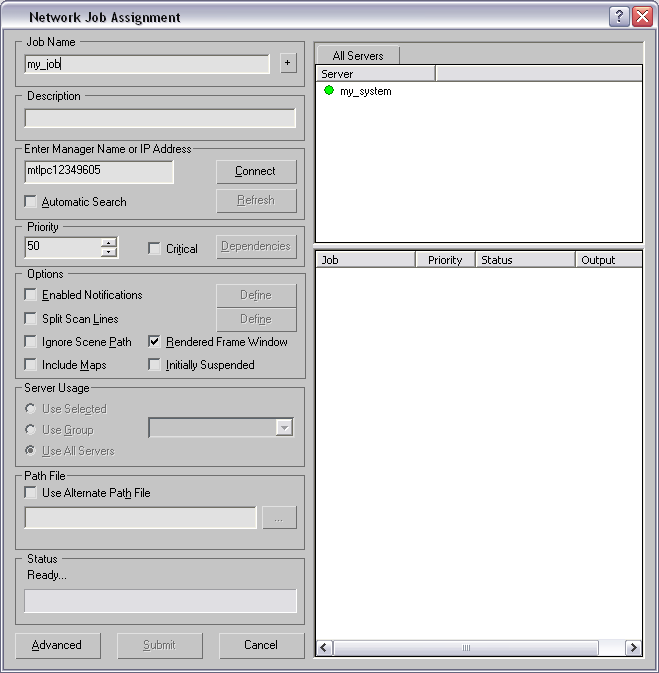Viewport: 659px width, 673px height.
Task: Click the job list scroll left arrow
Action: click(324, 647)
